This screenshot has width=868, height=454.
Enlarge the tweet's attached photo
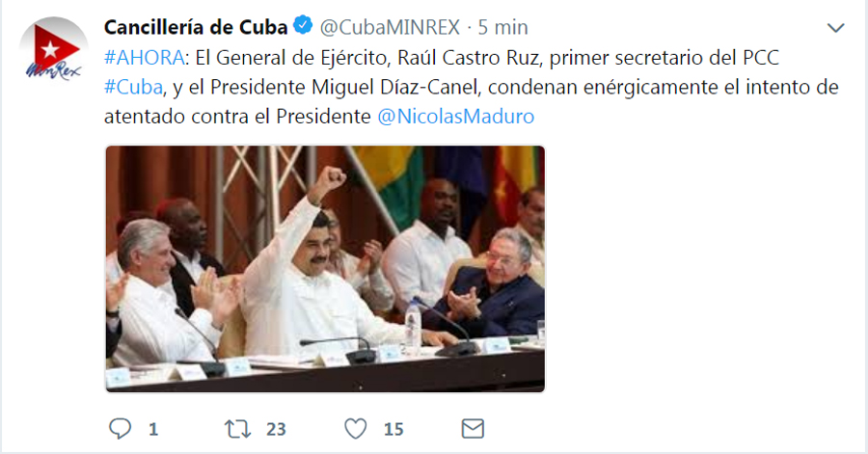point(325,269)
